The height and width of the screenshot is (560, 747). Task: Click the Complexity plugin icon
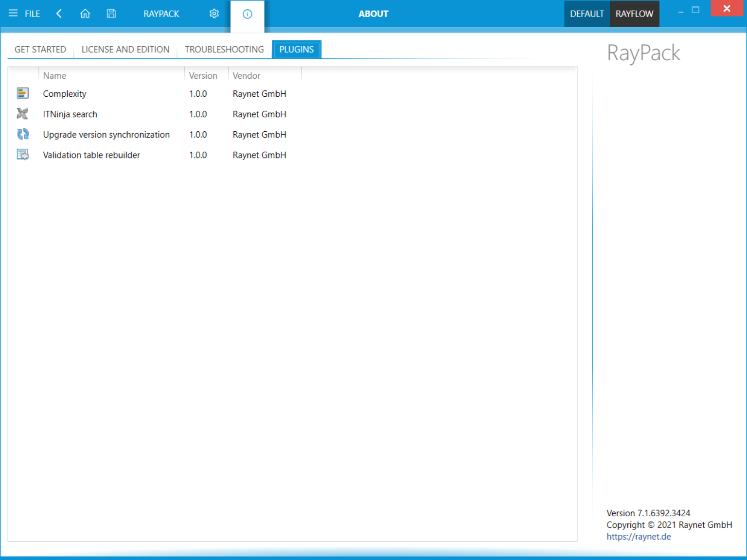pyautogui.click(x=22, y=93)
